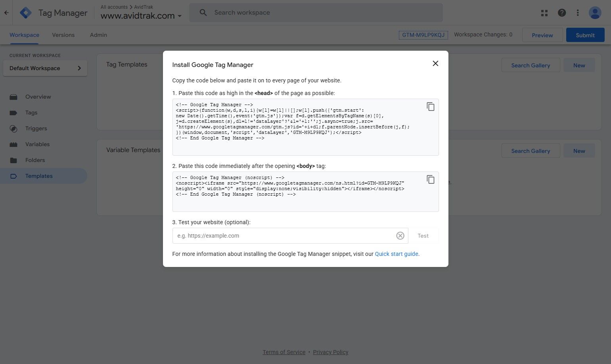Click the Workspace Changes: 0 text
Image resolution: width=611 pixels, height=364 pixels.
[x=483, y=34]
